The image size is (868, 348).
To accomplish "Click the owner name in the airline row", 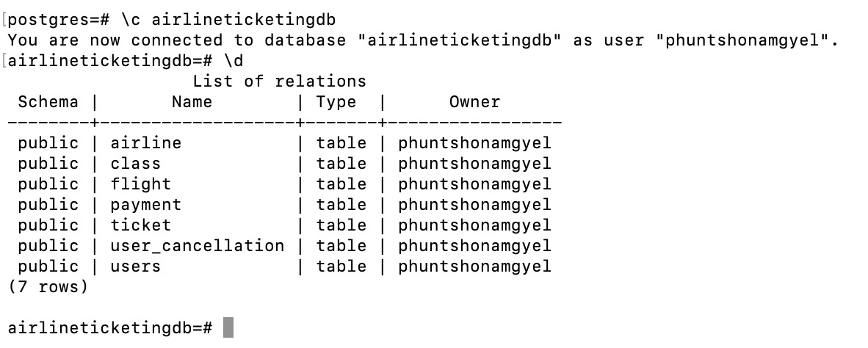I will point(474,143).
